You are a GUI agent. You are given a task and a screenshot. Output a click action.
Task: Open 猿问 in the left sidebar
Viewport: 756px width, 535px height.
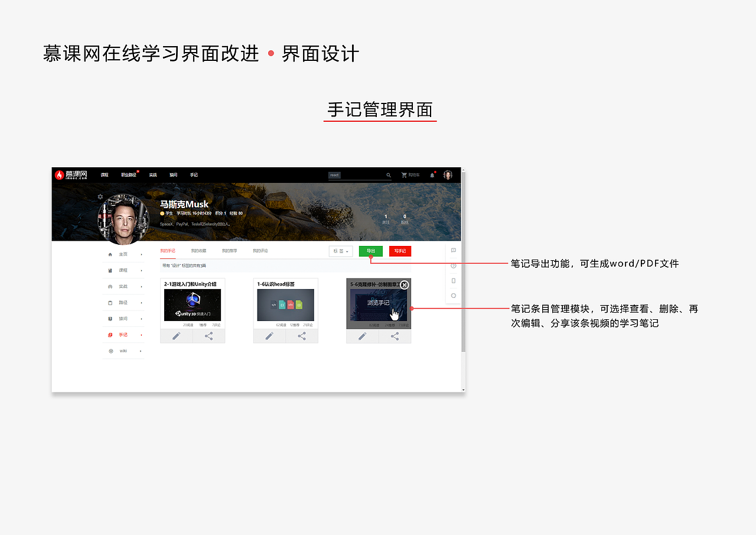click(123, 319)
